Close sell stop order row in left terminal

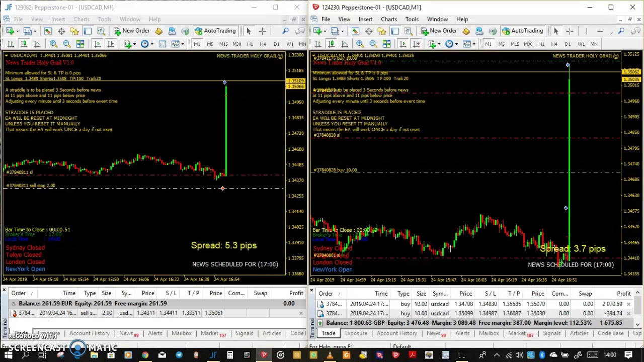tap(301, 313)
